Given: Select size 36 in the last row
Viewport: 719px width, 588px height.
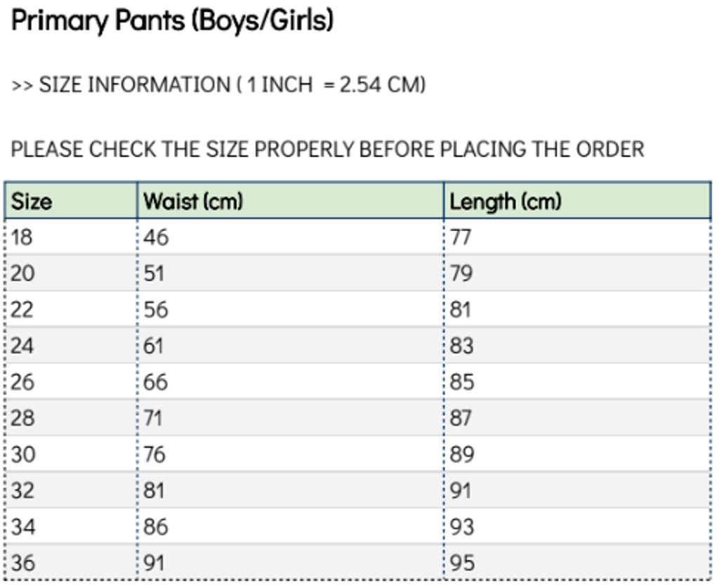Looking at the screenshot, I should [22, 563].
